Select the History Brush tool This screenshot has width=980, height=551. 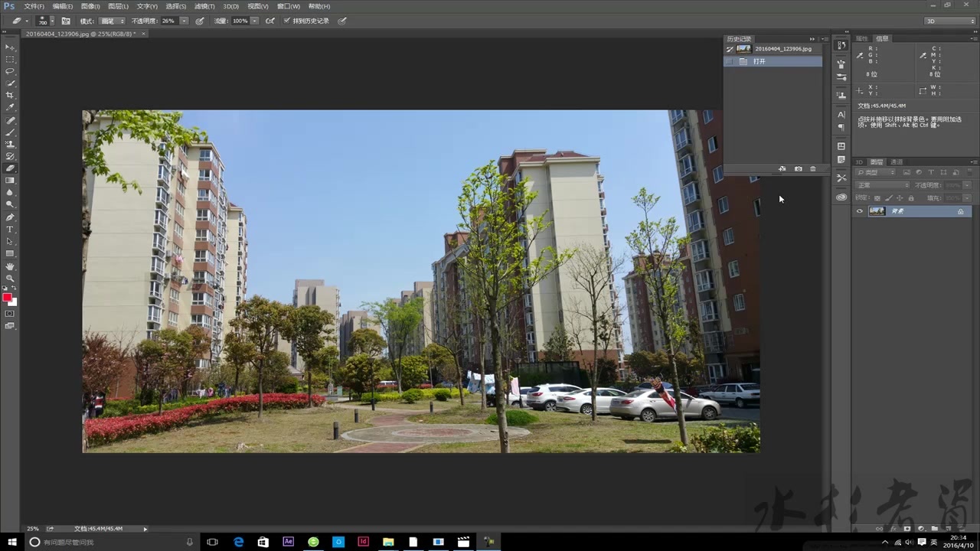pos(10,157)
